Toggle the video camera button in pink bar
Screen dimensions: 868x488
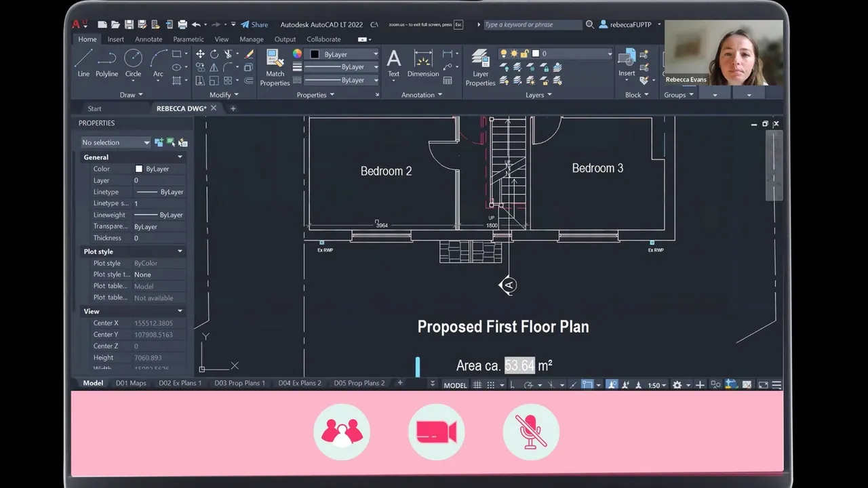click(436, 432)
